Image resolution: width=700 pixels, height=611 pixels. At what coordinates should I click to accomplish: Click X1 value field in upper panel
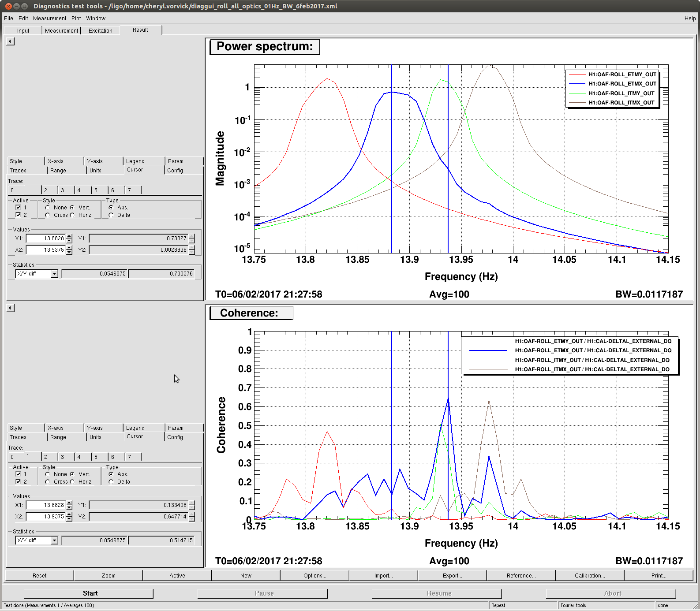pyautogui.click(x=45, y=238)
